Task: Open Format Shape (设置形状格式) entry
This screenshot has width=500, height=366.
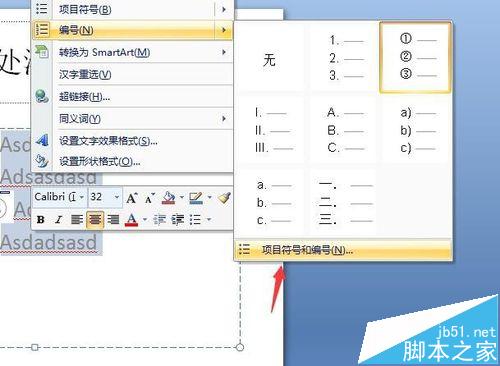Action: 132,162
